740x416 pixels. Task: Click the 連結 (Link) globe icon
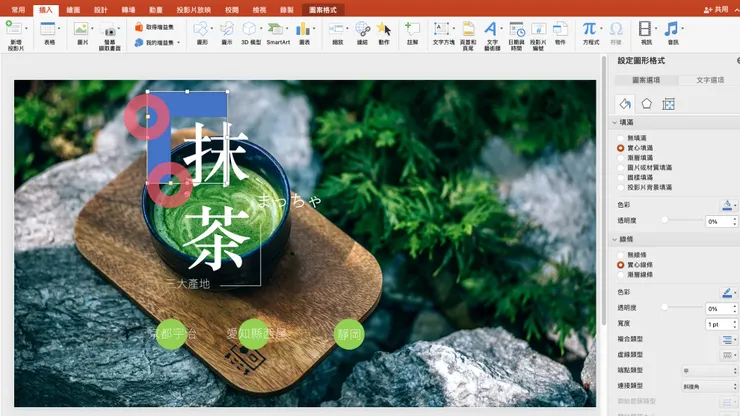(362, 29)
